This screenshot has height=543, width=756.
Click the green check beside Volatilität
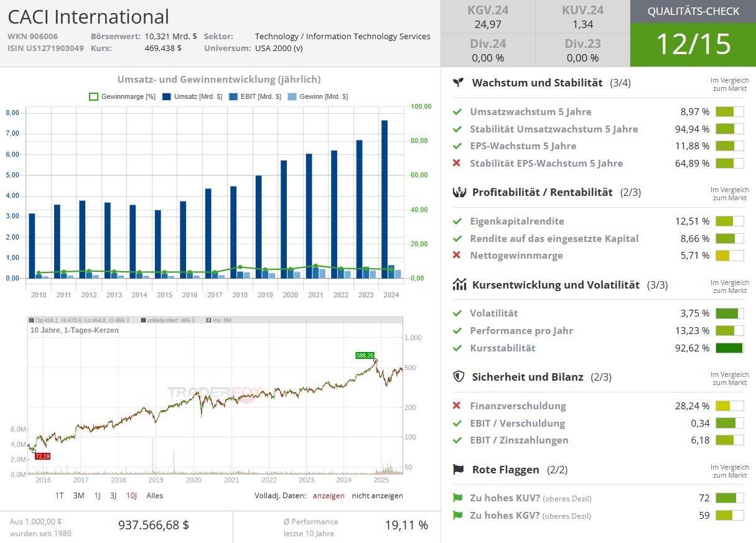457,313
